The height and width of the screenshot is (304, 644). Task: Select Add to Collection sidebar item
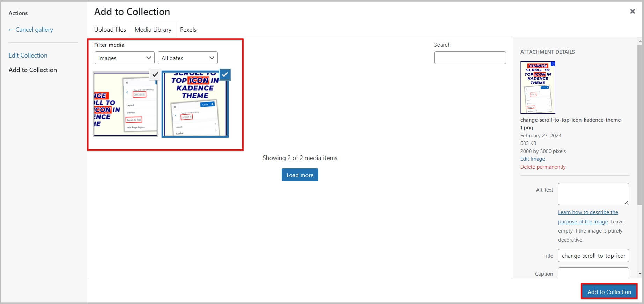[x=33, y=70]
